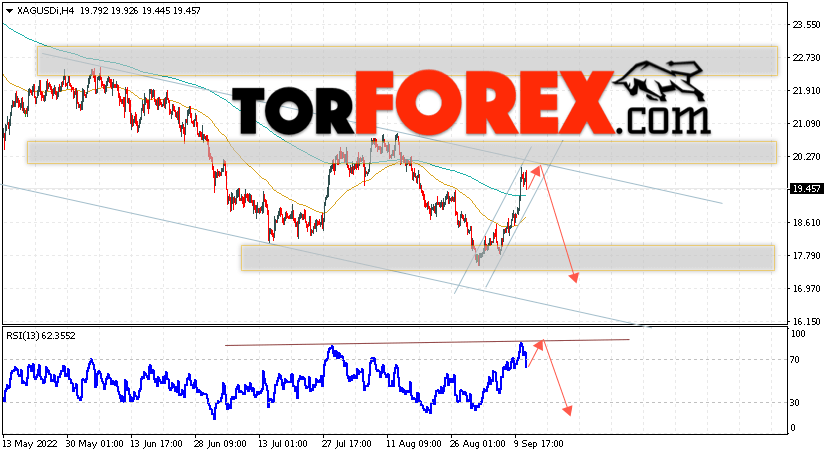Open the dropdown triangle beside XAGUSDi,H4
Viewport: 828px width, 455px height.
click(x=9, y=11)
